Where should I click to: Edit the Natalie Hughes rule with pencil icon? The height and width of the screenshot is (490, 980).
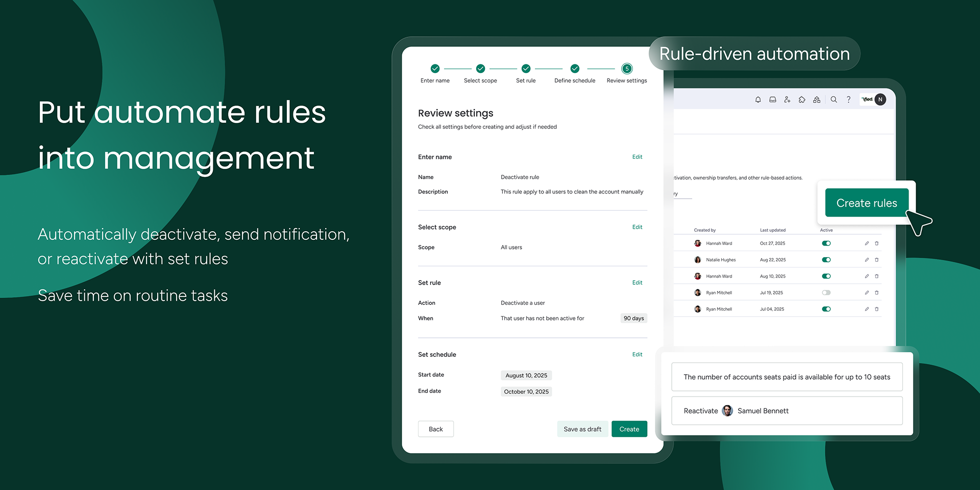point(867,260)
